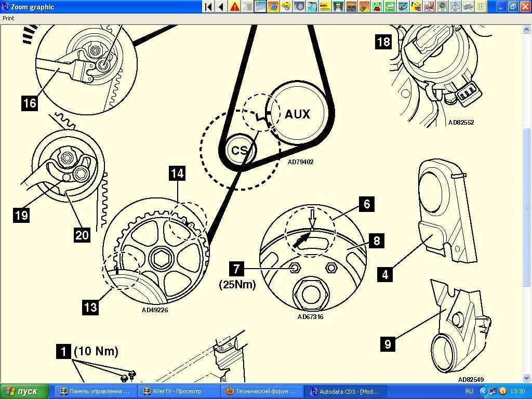The height and width of the screenshot is (399, 532).
Task: Expand hidden tray icons chevron
Action: pyautogui.click(x=484, y=391)
